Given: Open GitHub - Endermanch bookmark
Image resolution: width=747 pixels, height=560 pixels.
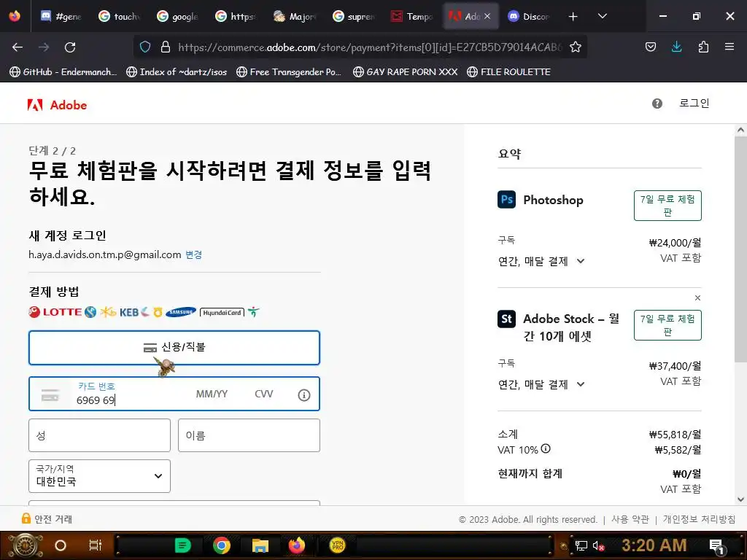Looking at the screenshot, I should click(x=63, y=72).
